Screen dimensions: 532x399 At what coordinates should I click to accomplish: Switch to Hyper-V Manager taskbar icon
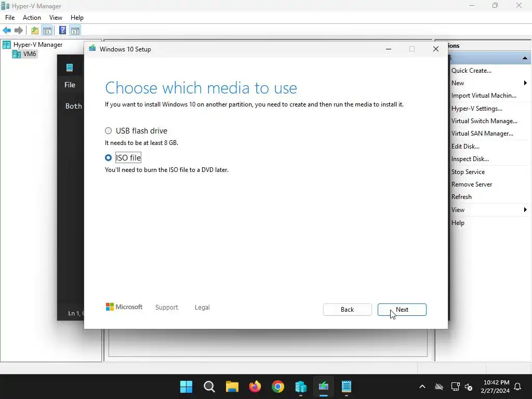(301, 387)
